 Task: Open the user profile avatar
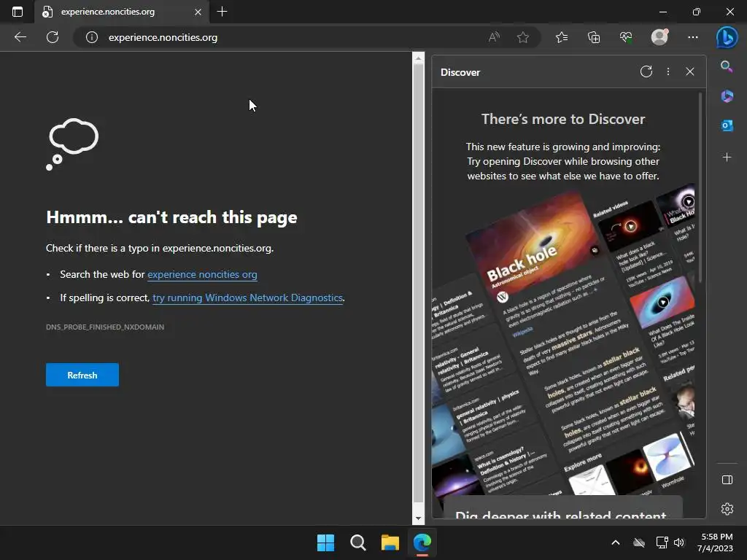click(659, 37)
